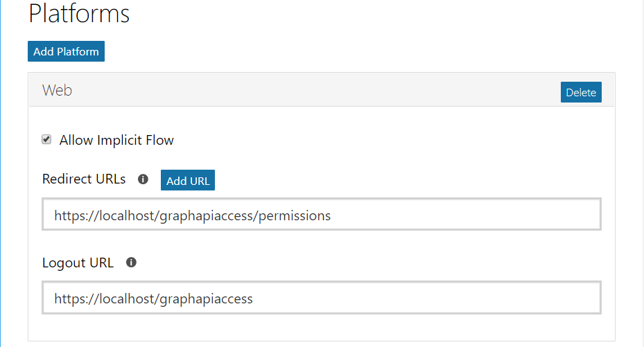Click the Logout URL label
Image resolution: width=644 pixels, height=347 pixels.
[78, 263]
